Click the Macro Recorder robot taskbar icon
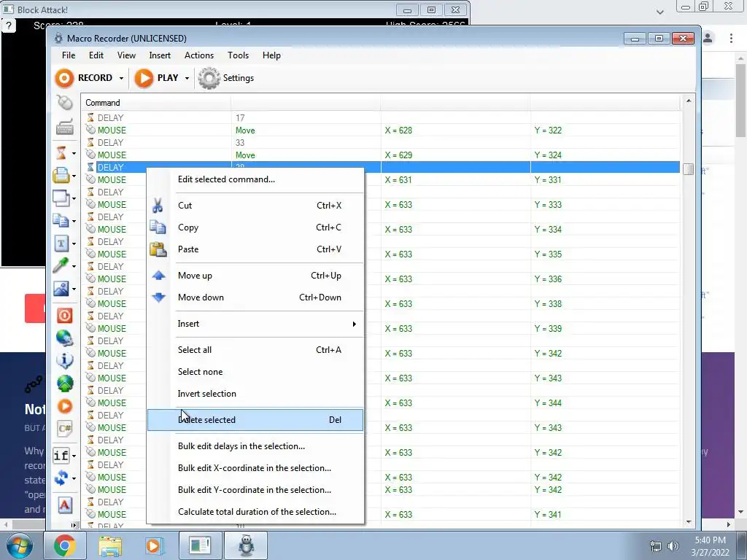This screenshot has width=747, height=560. point(246,545)
